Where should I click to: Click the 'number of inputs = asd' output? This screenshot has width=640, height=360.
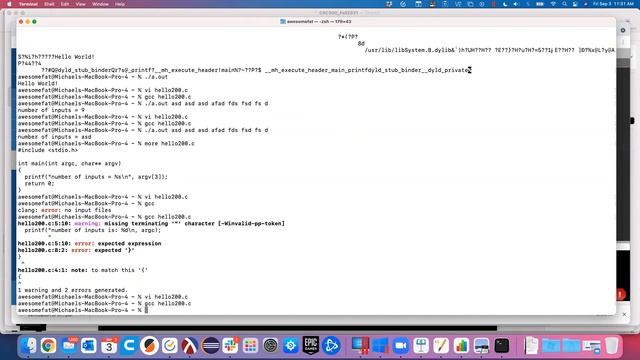54,137
